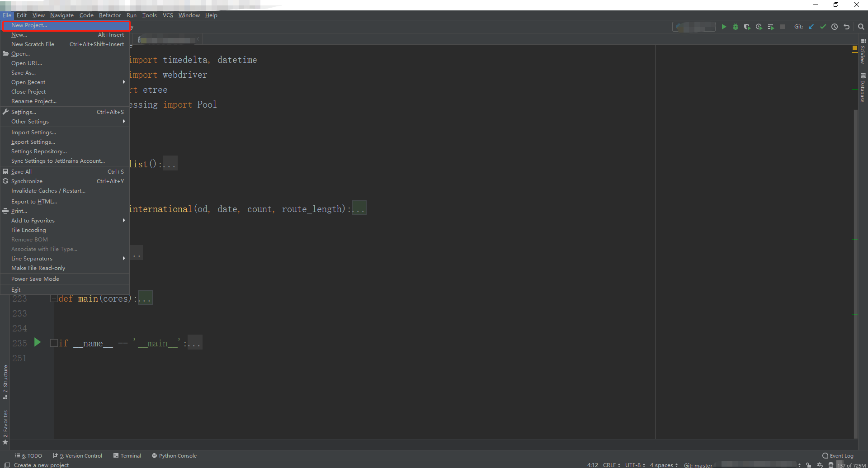Viewport: 868px width, 468px height.
Task: Change CRLF line separator in status bar
Action: click(612, 465)
